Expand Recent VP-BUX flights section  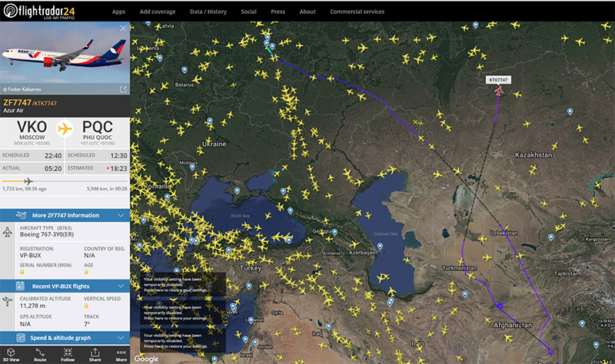pos(65,286)
